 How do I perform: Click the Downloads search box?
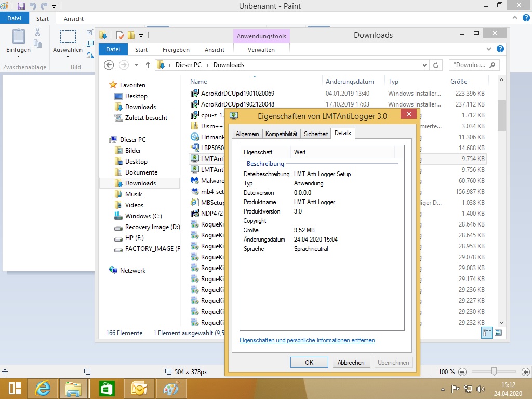(474, 65)
